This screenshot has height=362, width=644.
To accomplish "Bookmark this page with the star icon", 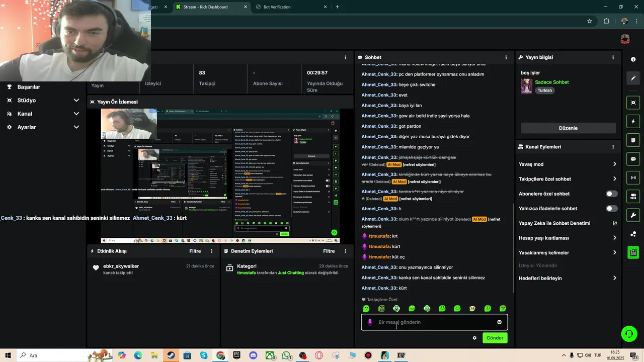I will (590, 21).
